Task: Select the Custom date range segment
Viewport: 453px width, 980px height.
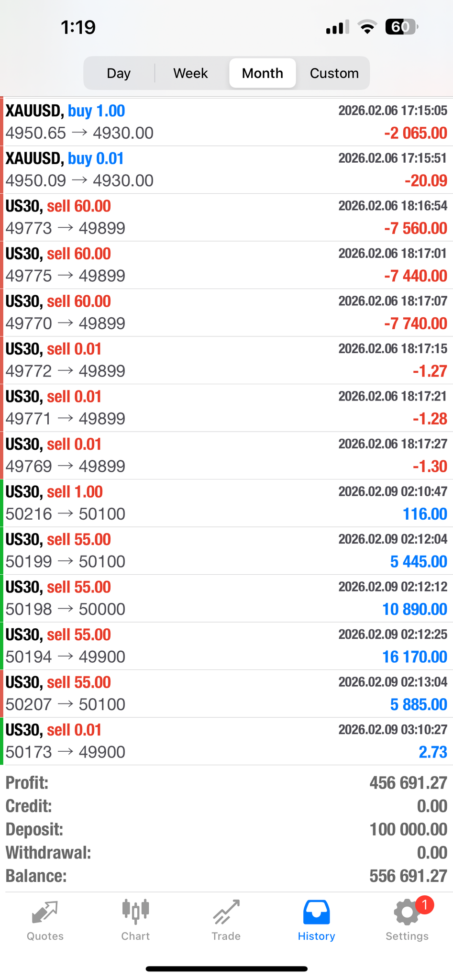Action: [334, 73]
